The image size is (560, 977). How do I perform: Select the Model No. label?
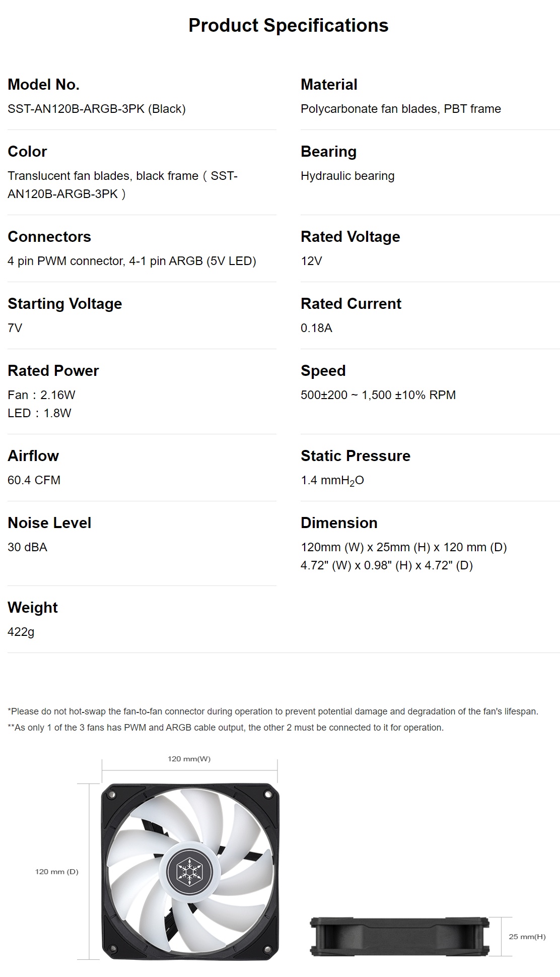(x=43, y=85)
